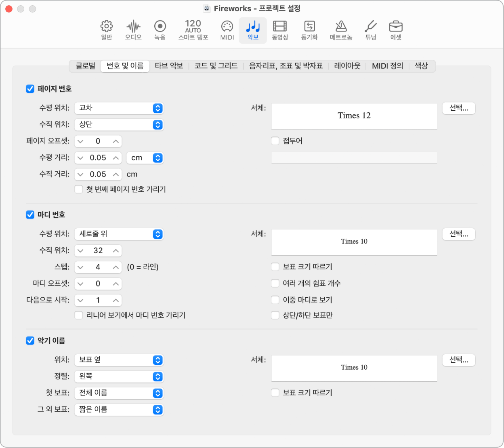Open the 튜닝 (Tuning) settings pane

coord(371,30)
